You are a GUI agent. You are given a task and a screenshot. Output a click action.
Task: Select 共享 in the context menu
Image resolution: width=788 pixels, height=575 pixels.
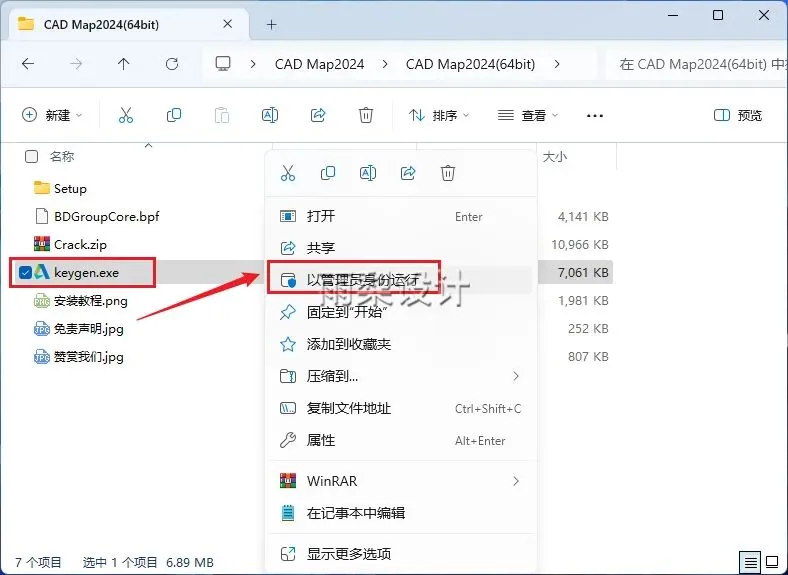pos(401,248)
